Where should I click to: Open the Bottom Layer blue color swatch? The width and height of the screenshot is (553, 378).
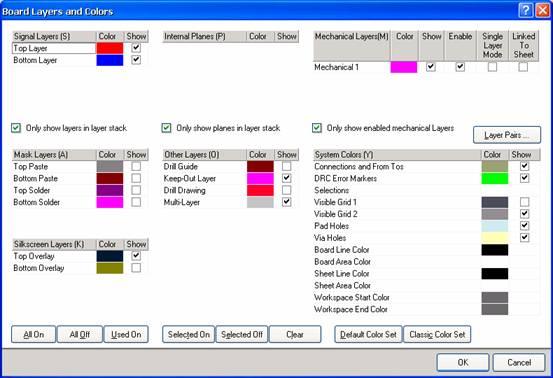(x=110, y=60)
